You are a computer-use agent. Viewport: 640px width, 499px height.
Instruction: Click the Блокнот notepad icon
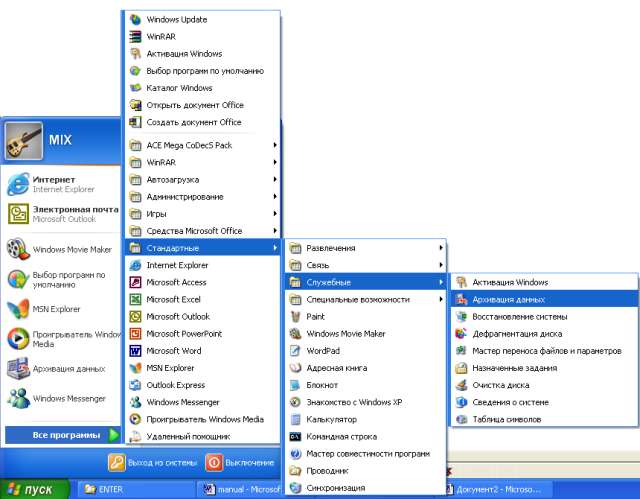click(x=295, y=385)
